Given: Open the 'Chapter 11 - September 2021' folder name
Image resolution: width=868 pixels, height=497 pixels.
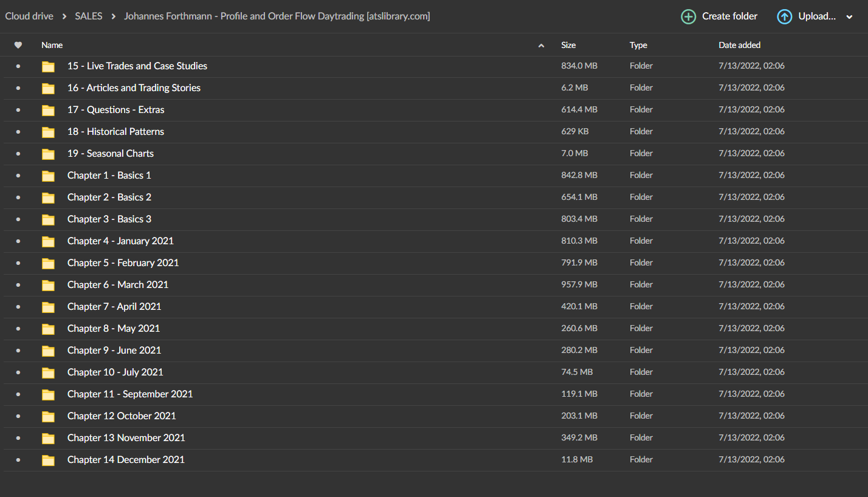Looking at the screenshot, I should click(129, 394).
